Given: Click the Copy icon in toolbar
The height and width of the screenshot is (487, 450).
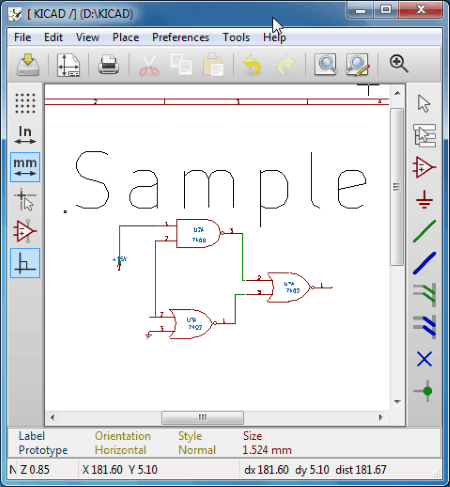Looking at the screenshot, I should (181, 64).
